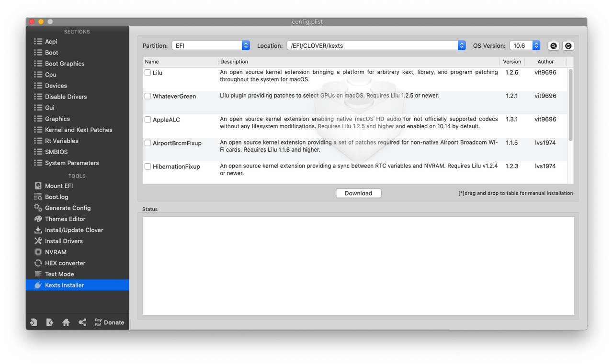The image size is (613, 364).
Task: Click the search icon beside OS Version
Action: (554, 46)
